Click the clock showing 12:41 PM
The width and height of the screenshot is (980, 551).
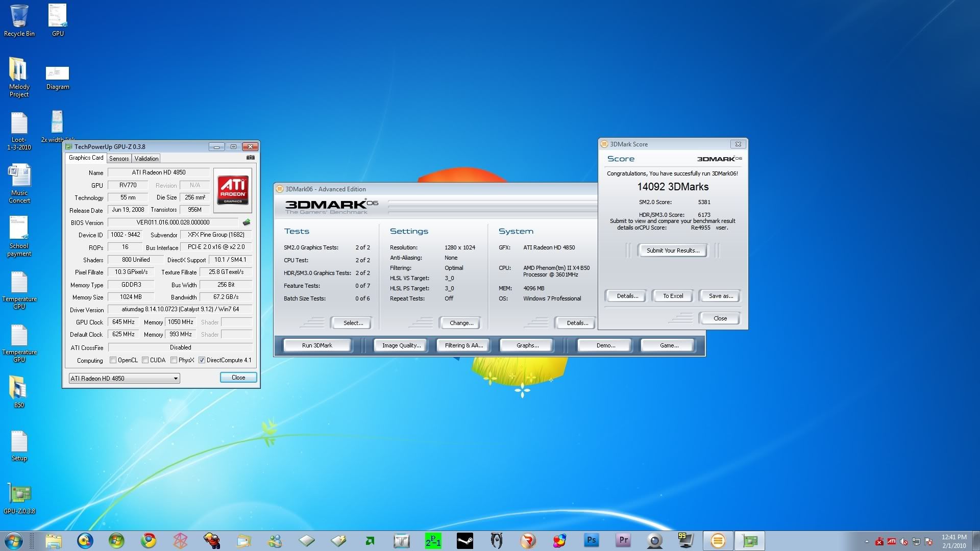click(x=953, y=537)
